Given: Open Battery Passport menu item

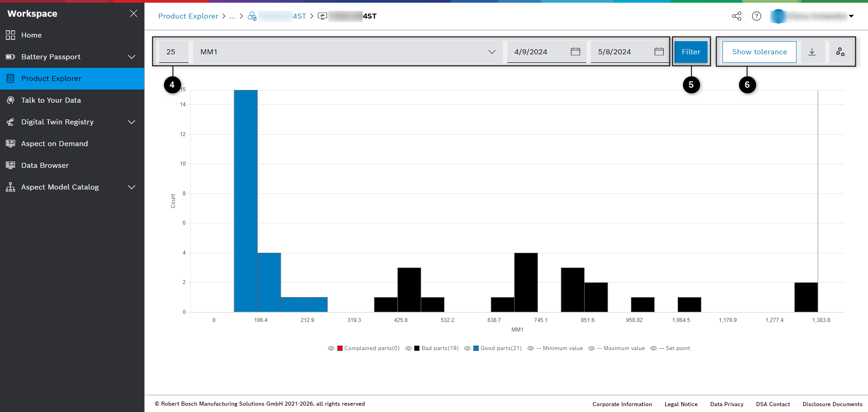Looking at the screenshot, I should pos(72,57).
